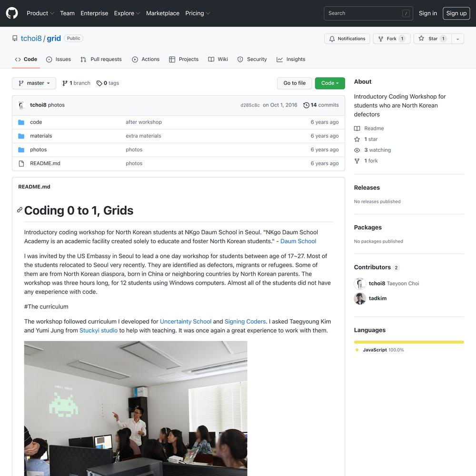
Task: Click the slash shortcut icon in search
Action: (406, 13)
